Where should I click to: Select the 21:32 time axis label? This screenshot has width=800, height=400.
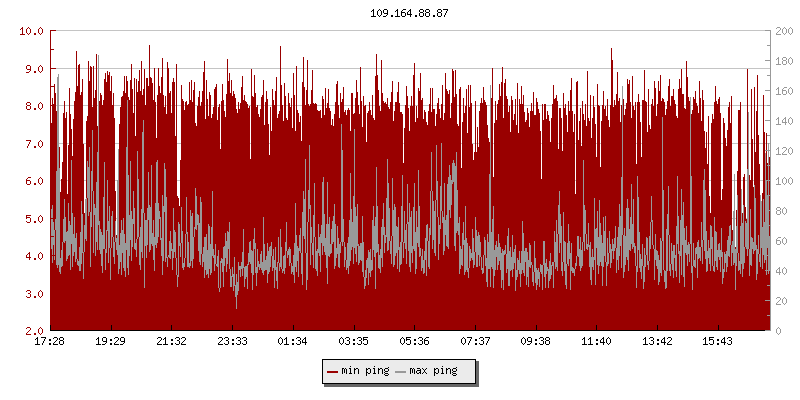click(x=171, y=342)
